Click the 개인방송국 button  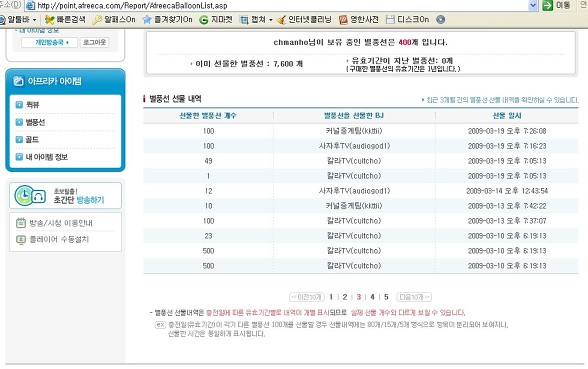[50, 42]
